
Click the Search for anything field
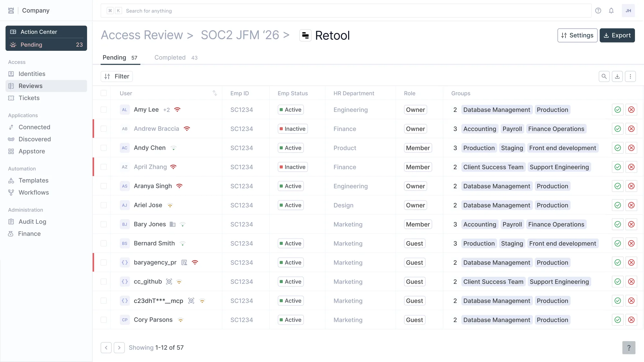346,11
